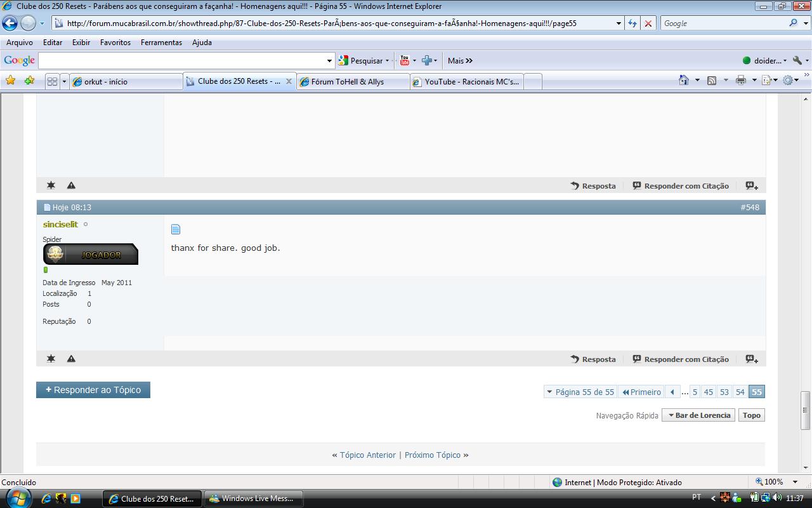Click the YouTube icon in Google toolbar
The width and height of the screenshot is (812, 508).
(x=404, y=61)
